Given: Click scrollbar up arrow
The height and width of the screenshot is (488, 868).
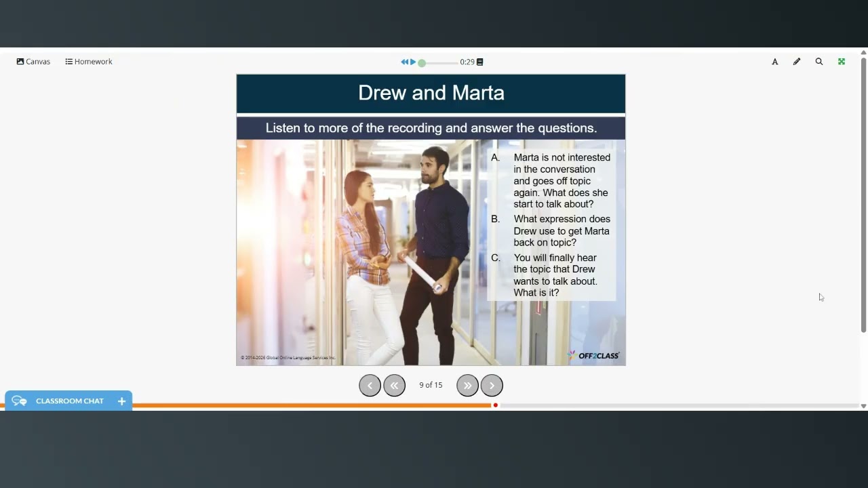Looking at the screenshot, I should (863, 52).
